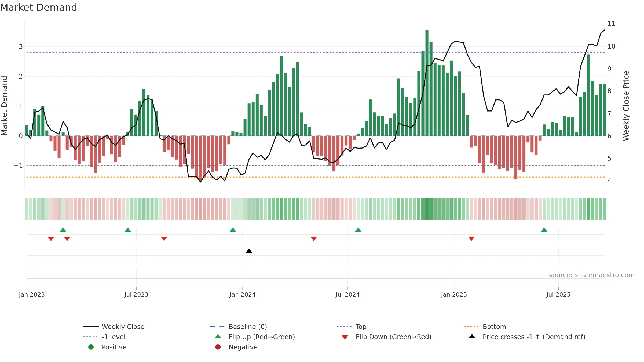Click the red flip-down marker after Jul 2023
Viewport: 644px width, 362px height.
(164, 239)
